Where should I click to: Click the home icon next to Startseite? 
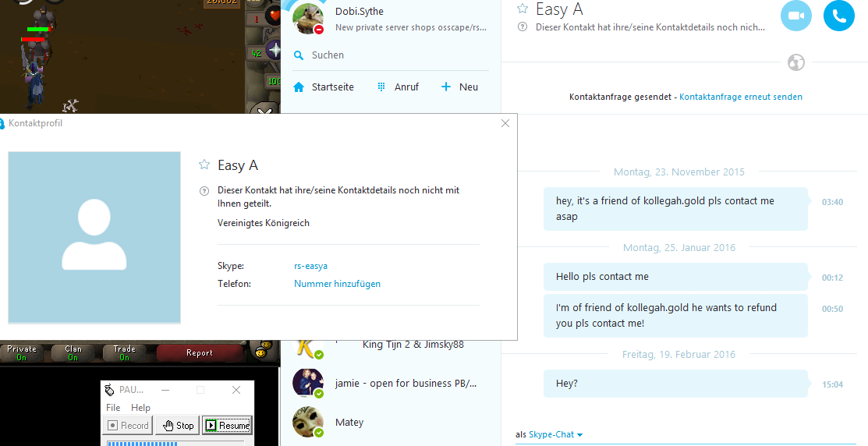click(x=299, y=87)
